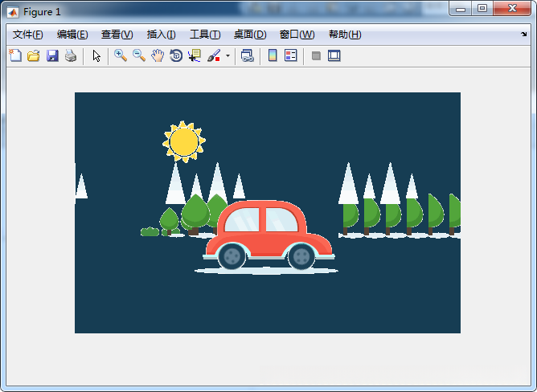Click the toolbar docking arrow at menu bar right
This screenshot has width=537, height=392.
[x=524, y=35]
